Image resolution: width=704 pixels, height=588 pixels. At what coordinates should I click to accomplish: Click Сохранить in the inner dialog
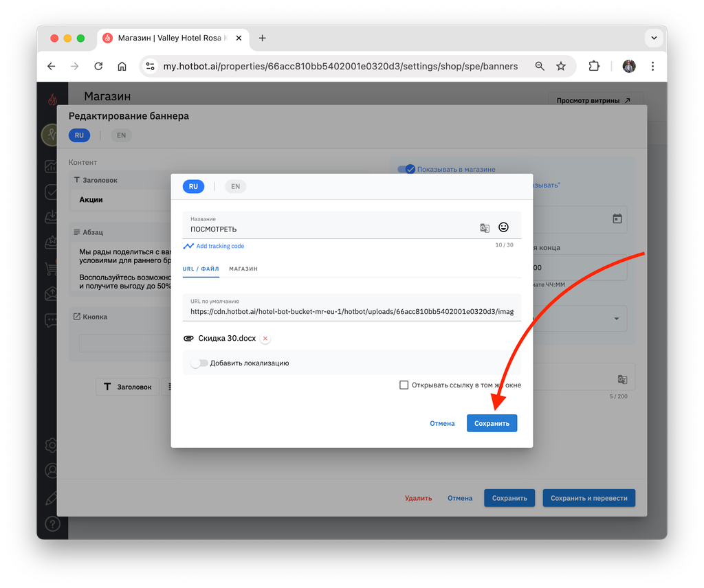(492, 423)
